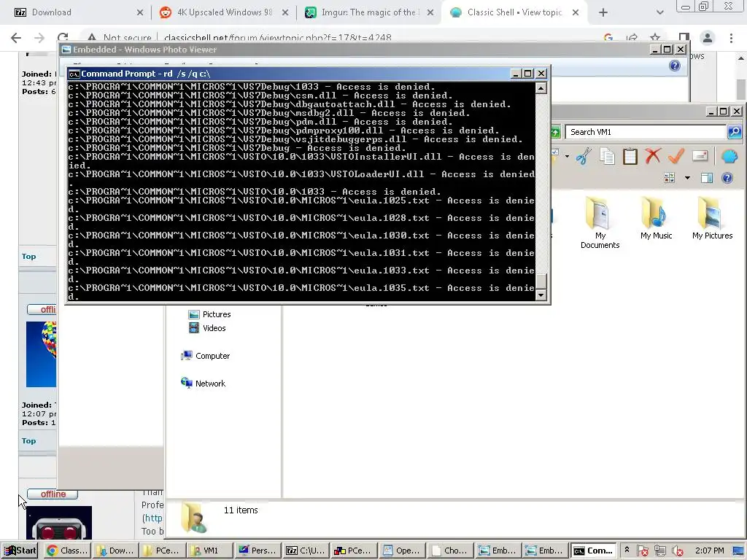Image resolution: width=747 pixels, height=560 pixels.
Task: Click the first Top link in forum
Action: [28, 256]
